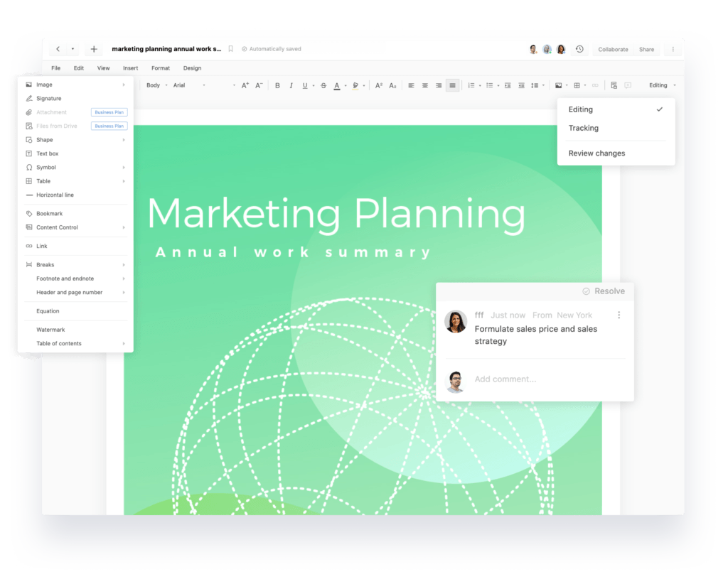This screenshot has width=728, height=584.
Task: Open the Arial font dropdown
Action: coord(189,85)
